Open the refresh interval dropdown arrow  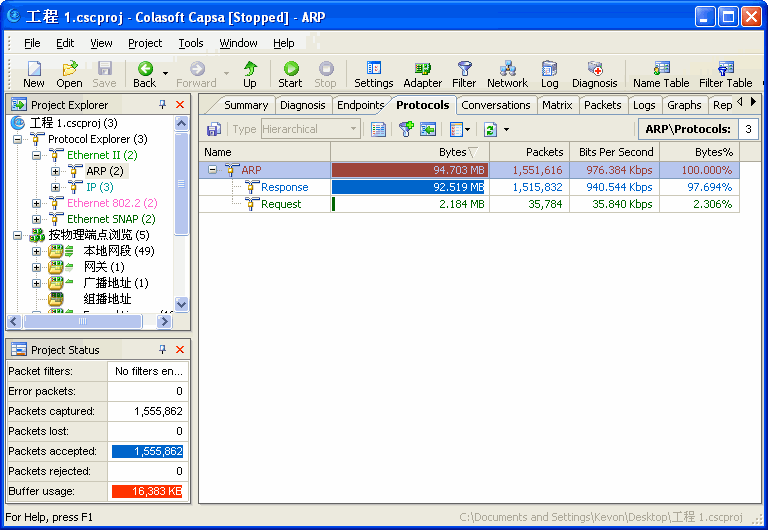506,129
